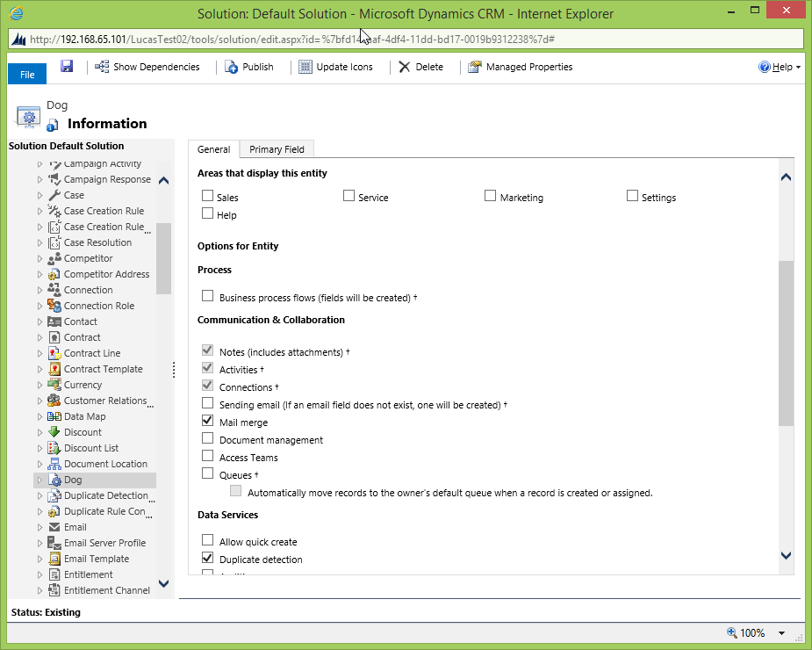The image size is (812, 650).
Task: Click scroll down arrow in solution tree
Action: coord(163,583)
